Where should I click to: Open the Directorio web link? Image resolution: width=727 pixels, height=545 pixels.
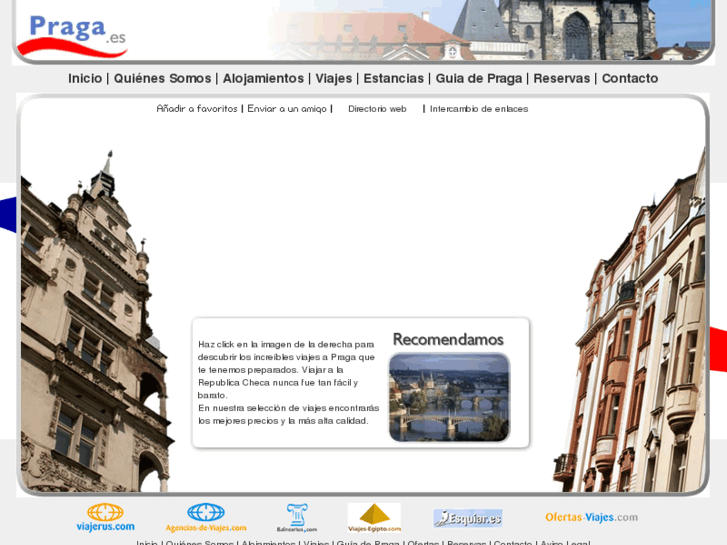[377, 109]
